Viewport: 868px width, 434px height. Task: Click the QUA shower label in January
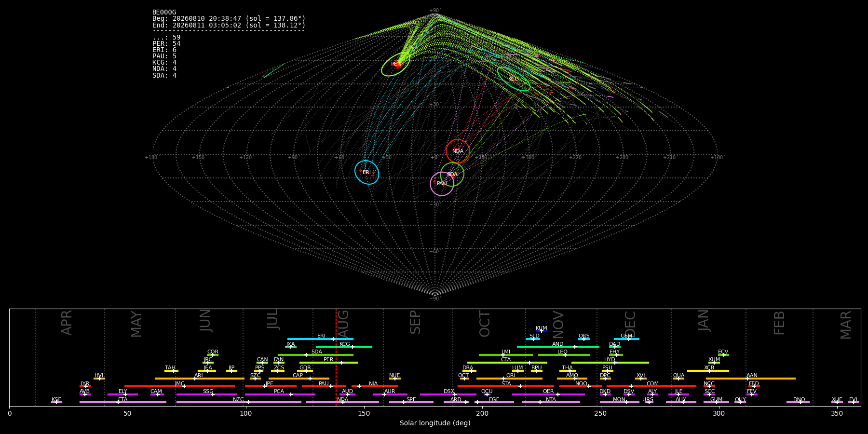[678, 375]
